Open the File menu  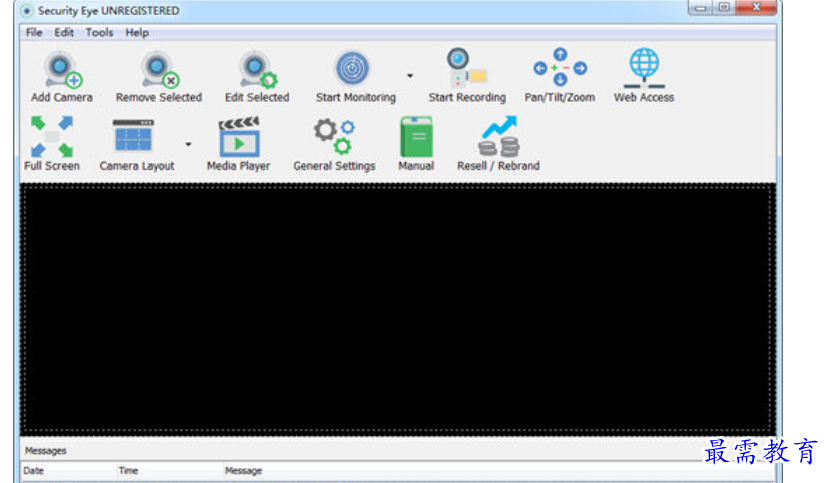tap(34, 33)
